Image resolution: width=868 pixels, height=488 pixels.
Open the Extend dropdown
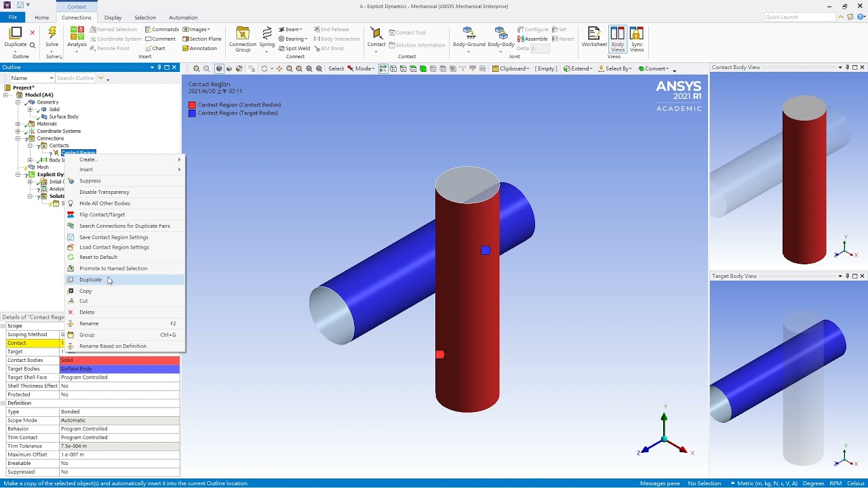578,68
